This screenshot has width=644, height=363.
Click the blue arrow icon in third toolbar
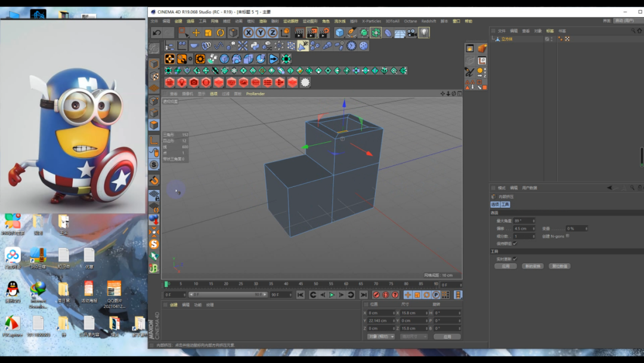(x=273, y=59)
